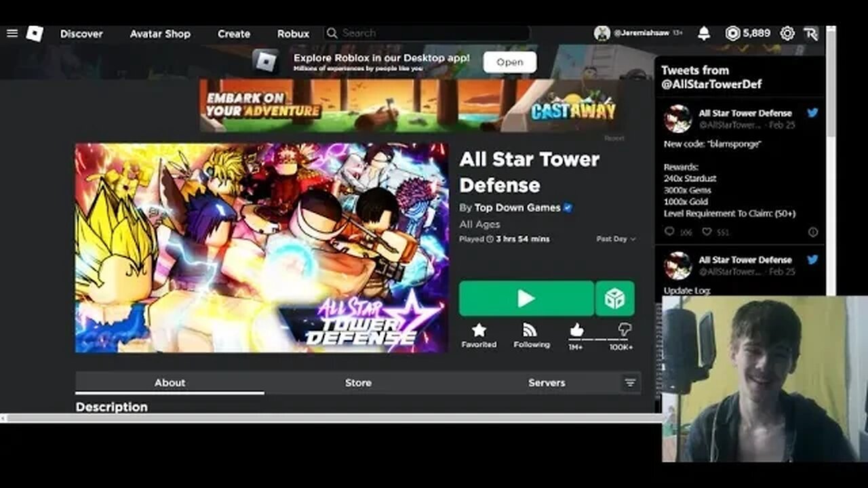Click the 5,889 Robux amount
This screenshot has height=488, width=868.
coord(756,33)
